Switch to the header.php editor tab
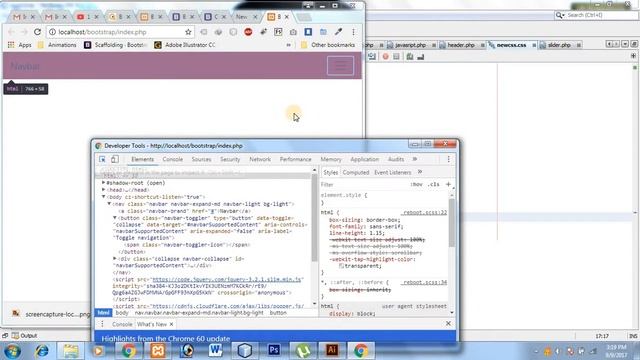The height and width of the screenshot is (360, 640). 461,45
